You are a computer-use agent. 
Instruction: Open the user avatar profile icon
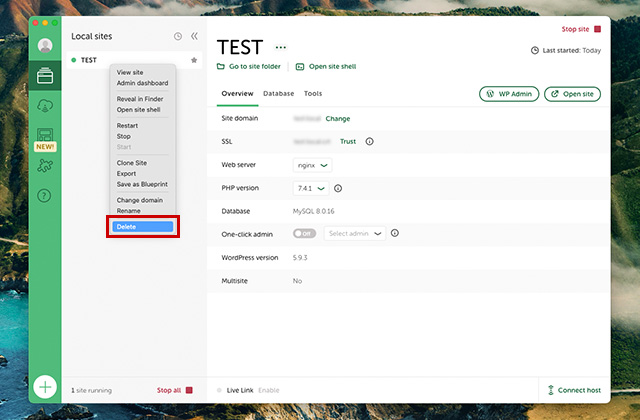tap(45, 45)
